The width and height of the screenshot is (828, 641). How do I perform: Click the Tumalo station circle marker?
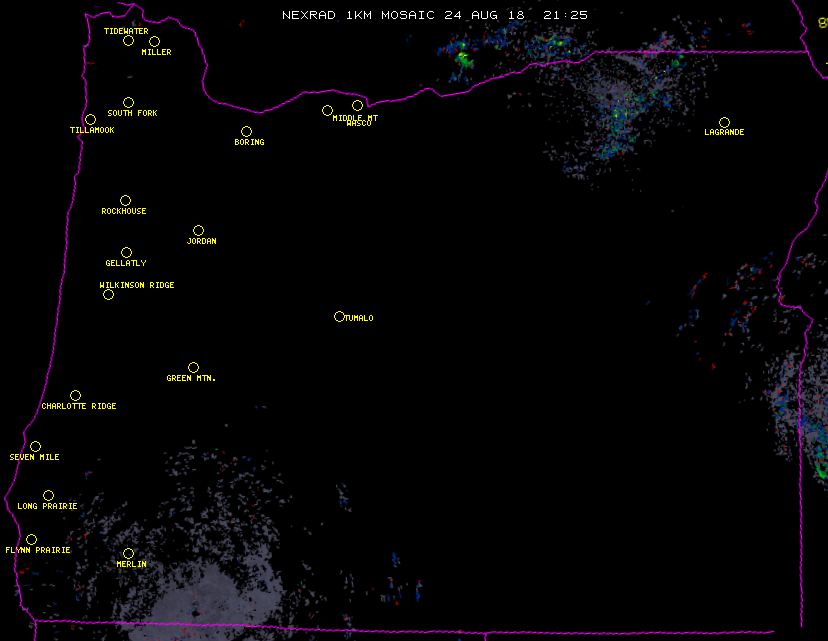tap(339, 317)
